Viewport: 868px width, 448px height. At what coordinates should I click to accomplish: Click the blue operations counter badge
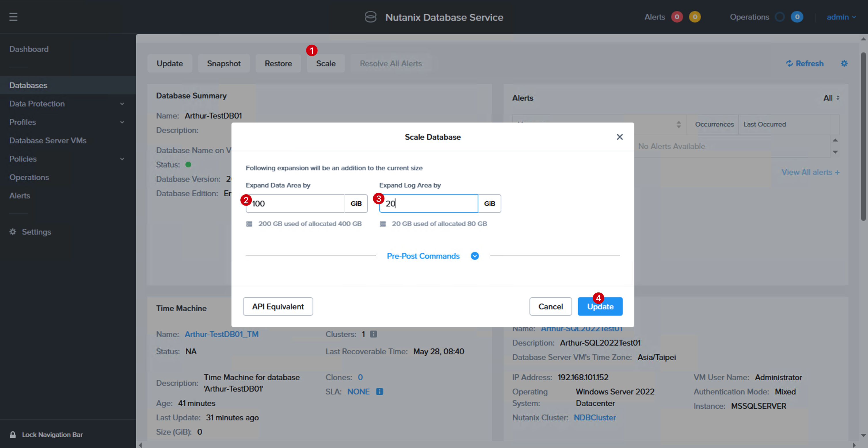point(797,17)
